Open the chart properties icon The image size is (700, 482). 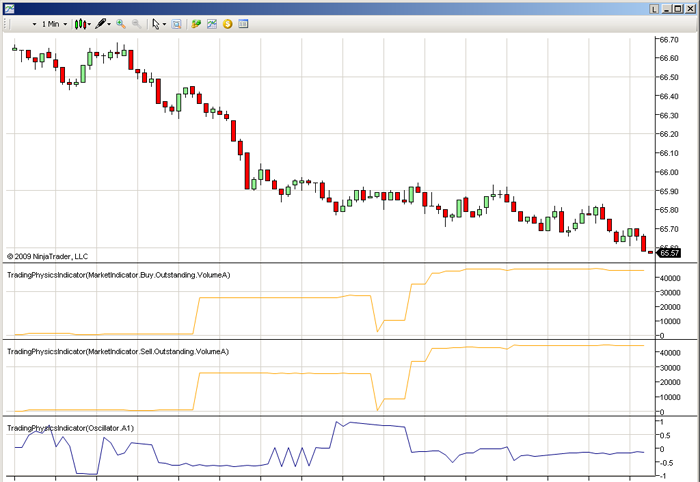click(243, 23)
